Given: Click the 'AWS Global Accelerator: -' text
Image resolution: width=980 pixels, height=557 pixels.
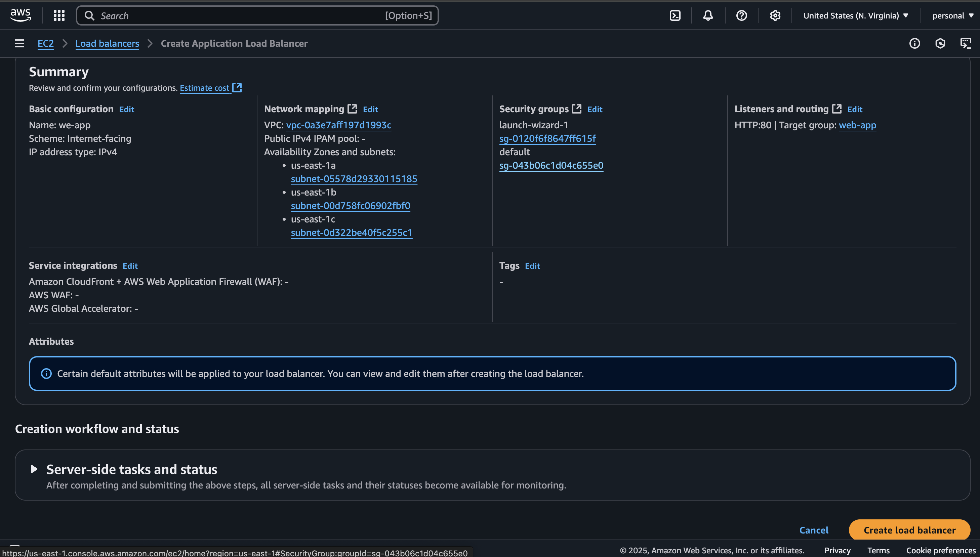Looking at the screenshot, I should [83, 308].
